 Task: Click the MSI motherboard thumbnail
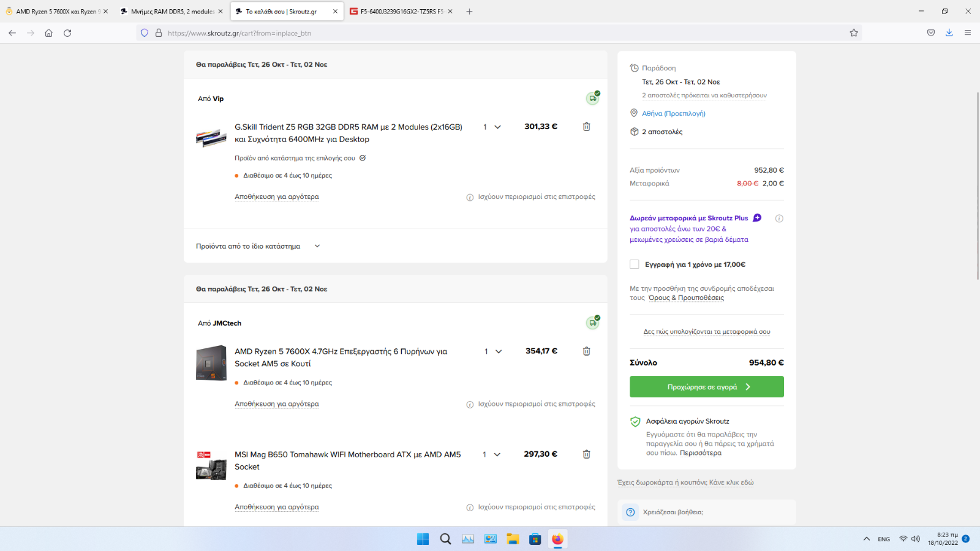click(x=211, y=466)
